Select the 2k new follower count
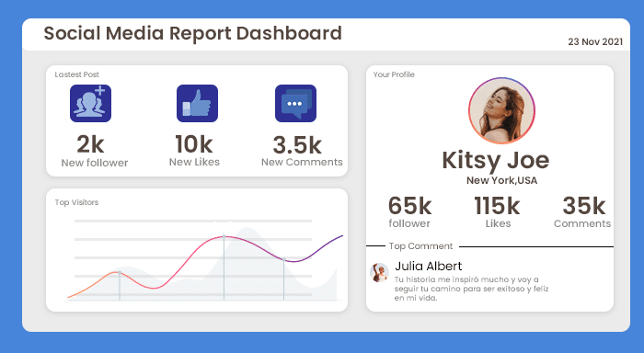The width and height of the screenshot is (644, 353). click(90, 144)
